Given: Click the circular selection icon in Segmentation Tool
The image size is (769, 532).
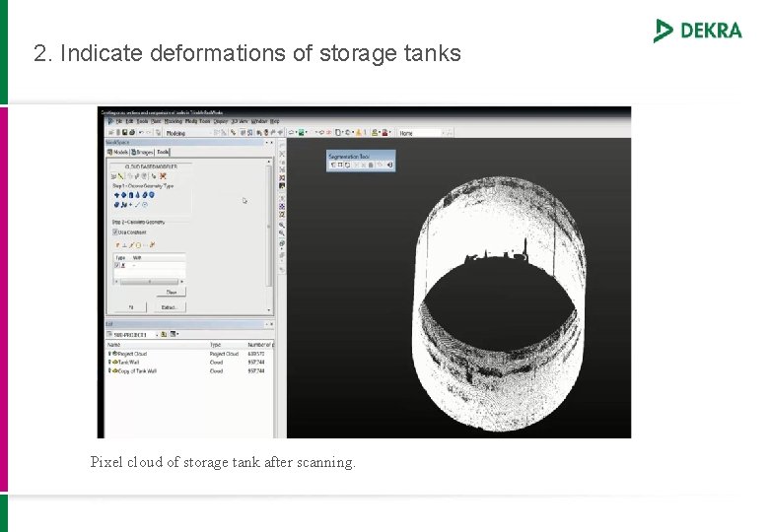Looking at the screenshot, I should pos(347,166).
